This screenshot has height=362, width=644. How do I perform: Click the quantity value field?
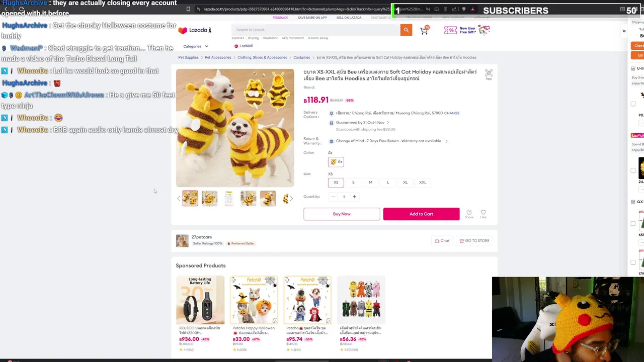click(344, 197)
